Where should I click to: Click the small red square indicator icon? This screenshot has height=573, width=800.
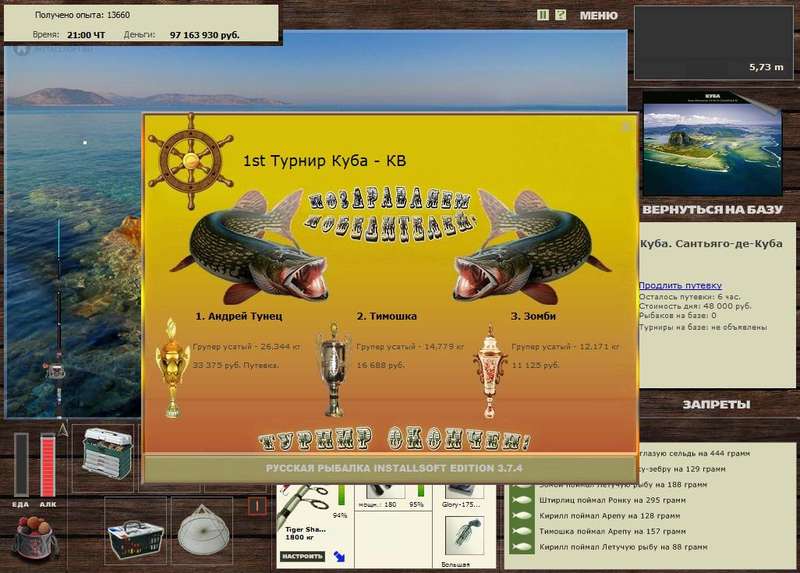coord(257,506)
